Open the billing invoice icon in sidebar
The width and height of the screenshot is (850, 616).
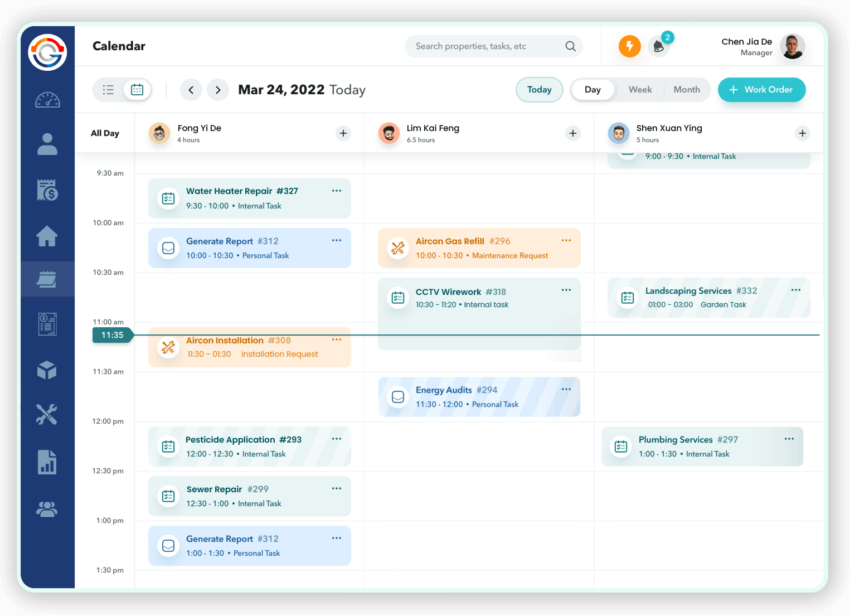click(x=47, y=190)
